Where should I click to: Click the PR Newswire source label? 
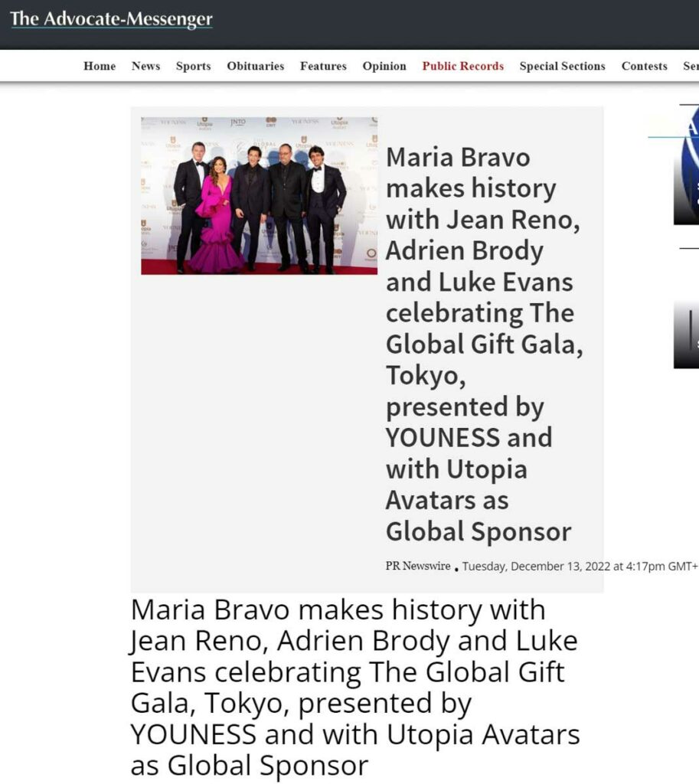tap(418, 567)
